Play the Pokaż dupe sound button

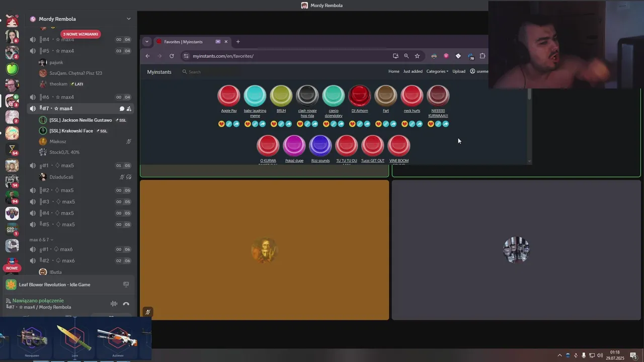294,146
